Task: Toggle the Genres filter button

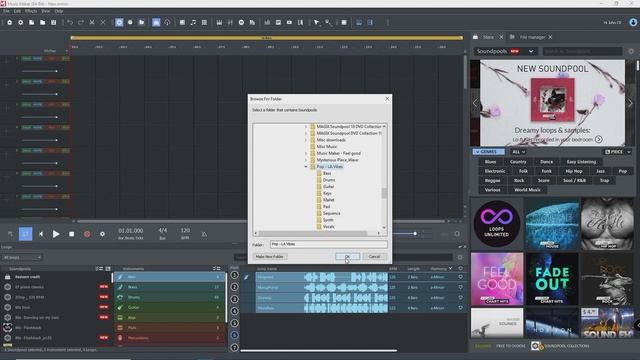Action: [489, 152]
